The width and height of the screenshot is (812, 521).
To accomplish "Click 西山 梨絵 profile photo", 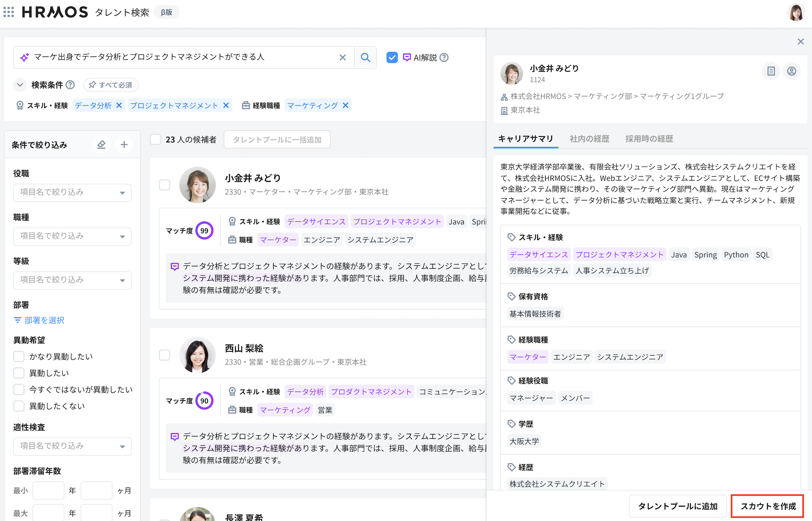I will (x=197, y=355).
